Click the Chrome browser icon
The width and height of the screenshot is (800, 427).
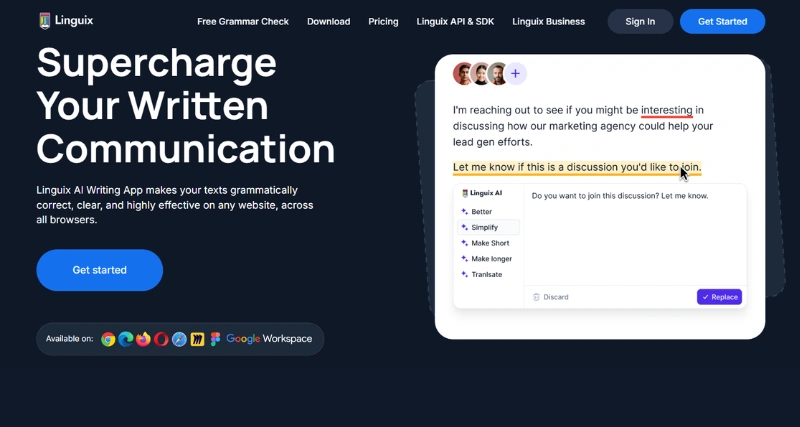click(108, 339)
